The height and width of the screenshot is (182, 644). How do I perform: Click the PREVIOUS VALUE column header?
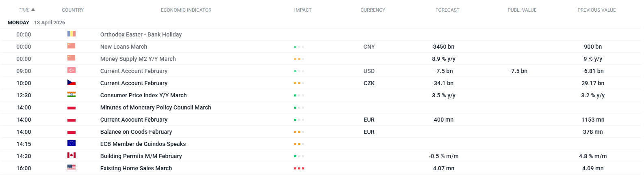click(x=596, y=10)
